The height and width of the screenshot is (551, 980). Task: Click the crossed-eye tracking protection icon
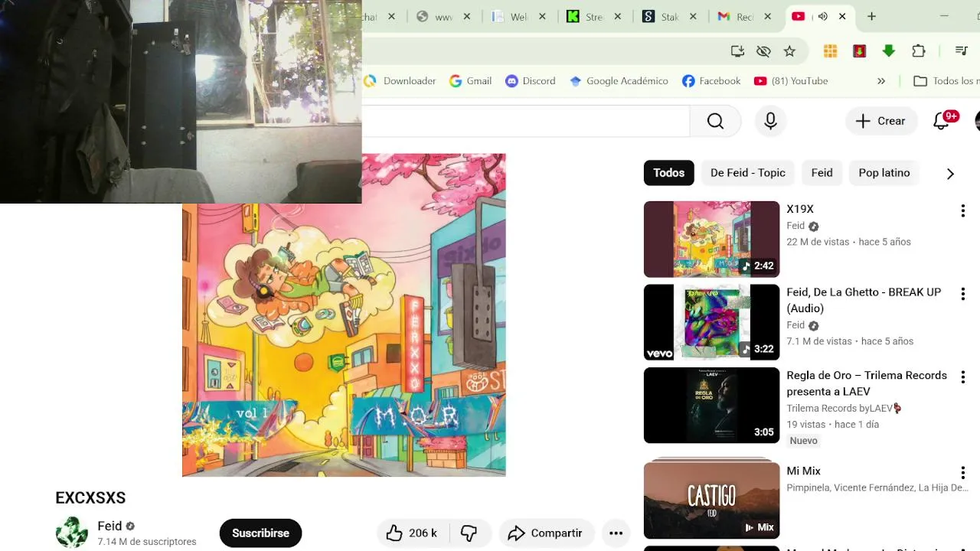tap(763, 51)
